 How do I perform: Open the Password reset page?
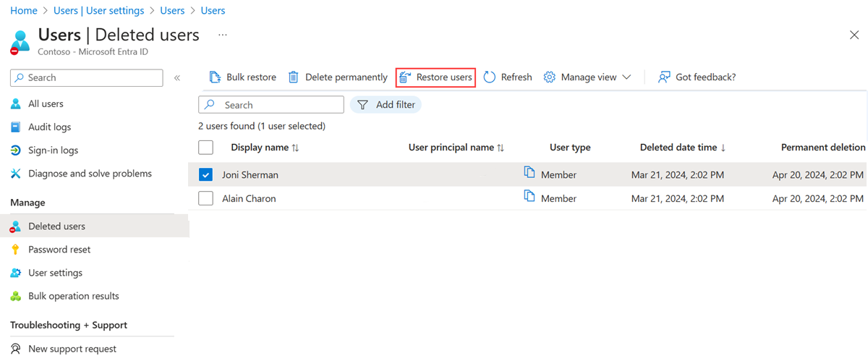coord(59,250)
